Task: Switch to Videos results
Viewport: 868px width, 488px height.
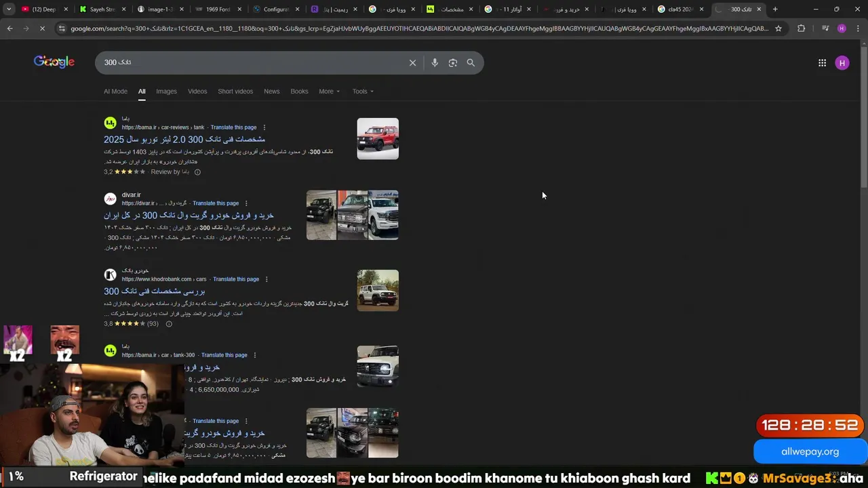Action: 197,91
